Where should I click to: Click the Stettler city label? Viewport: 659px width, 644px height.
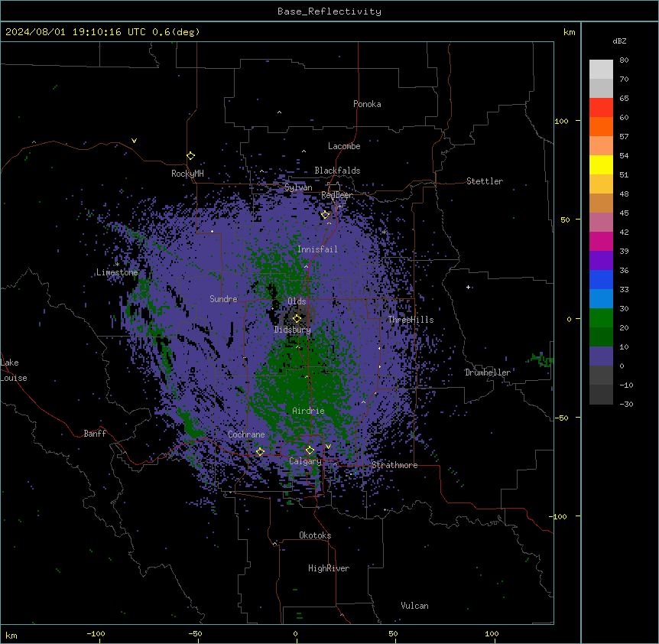[485, 181]
